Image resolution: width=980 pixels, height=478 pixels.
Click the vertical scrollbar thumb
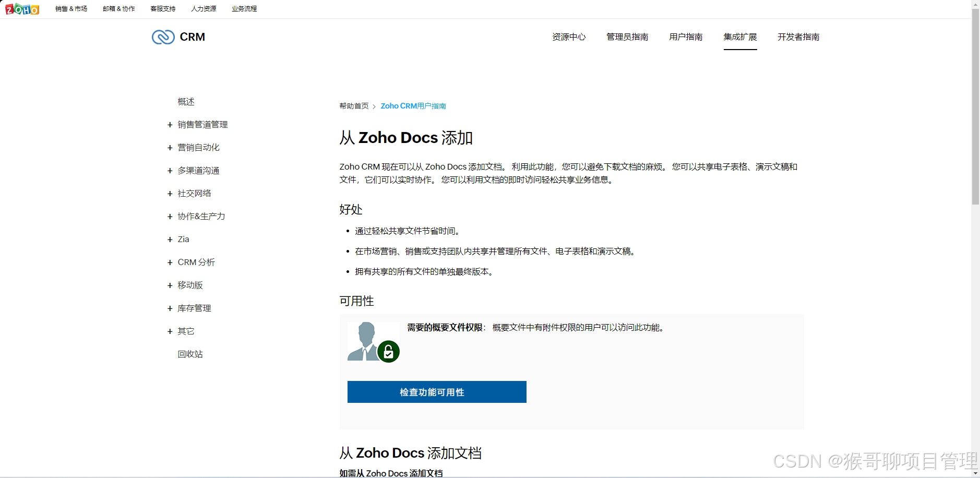(975, 107)
